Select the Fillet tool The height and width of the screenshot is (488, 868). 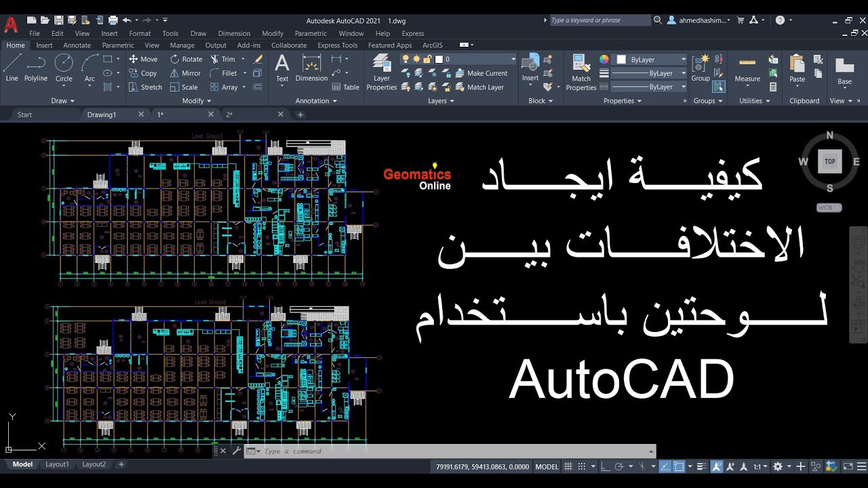(224, 73)
